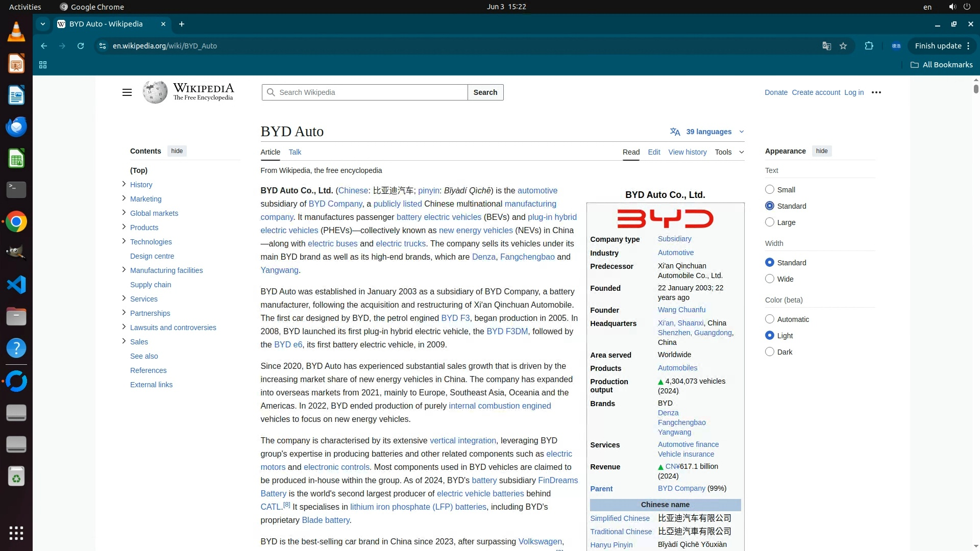Open the Wikipedia main menu hamburger icon

point(127,92)
